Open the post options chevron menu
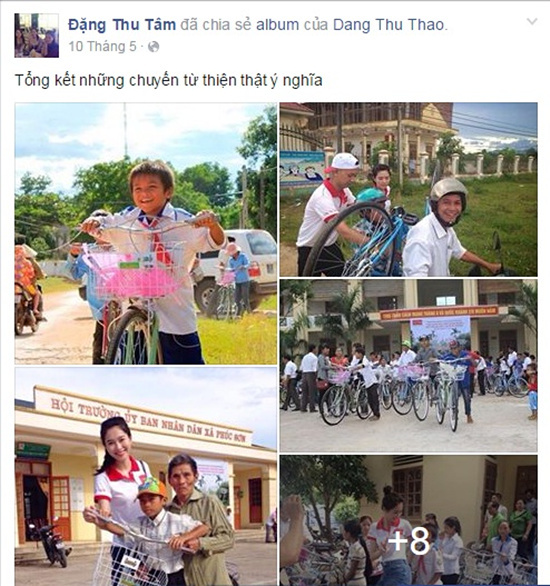 click(532, 22)
